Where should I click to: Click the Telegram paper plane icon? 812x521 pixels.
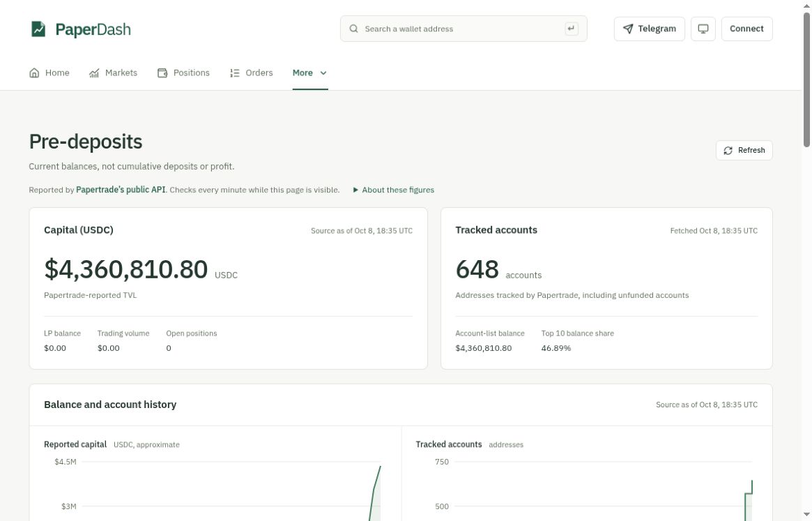[x=628, y=29]
